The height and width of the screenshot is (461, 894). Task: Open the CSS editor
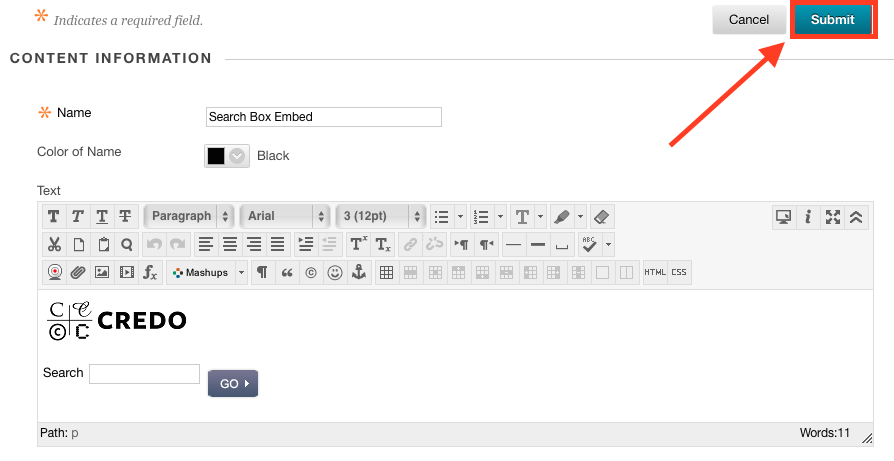pos(679,272)
